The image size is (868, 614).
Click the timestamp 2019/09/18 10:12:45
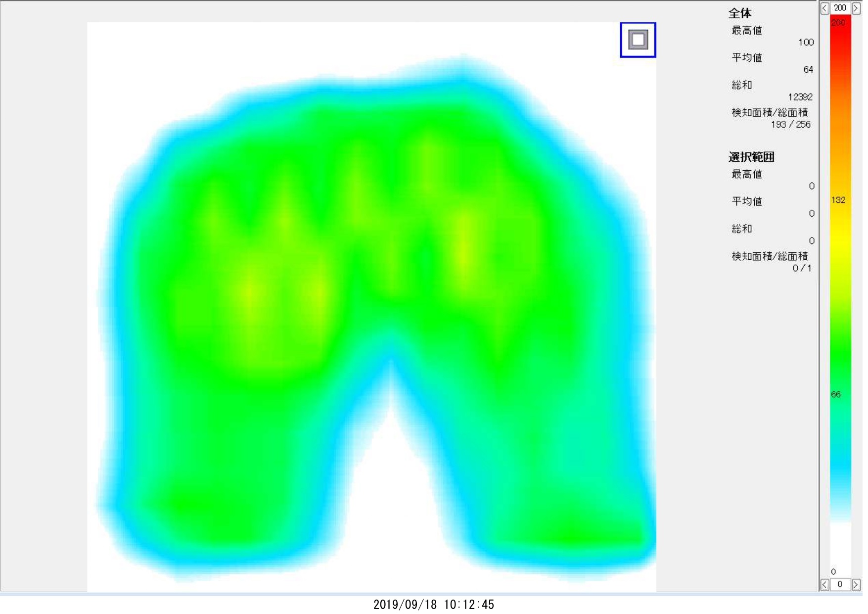pos(434,605)
